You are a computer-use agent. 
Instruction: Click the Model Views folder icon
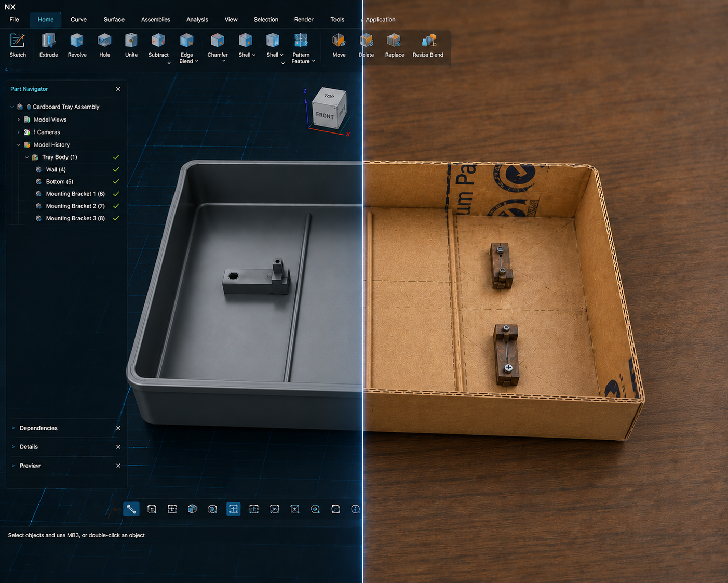click(27, 120)
